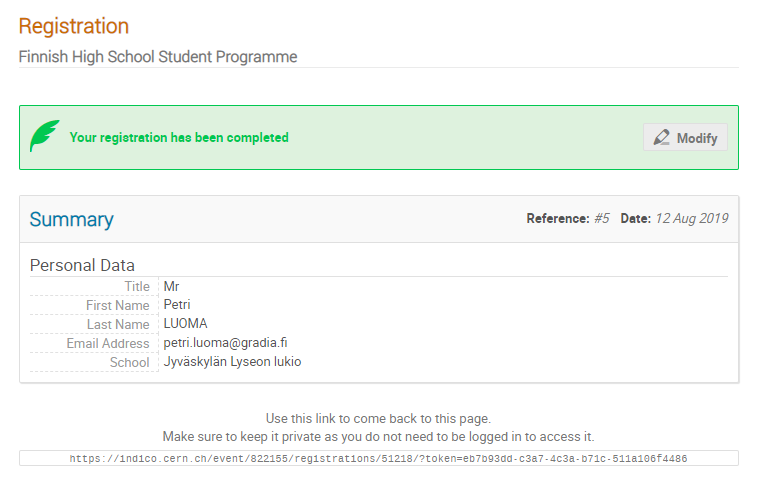Click the Summary section heading
774x489 pixels.
coord(72,220)
